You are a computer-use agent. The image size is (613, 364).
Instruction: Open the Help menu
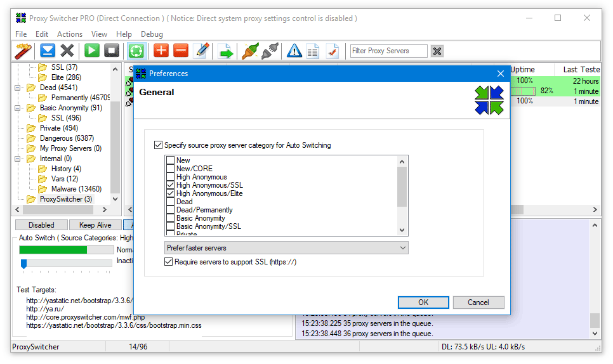click(124, 34)
